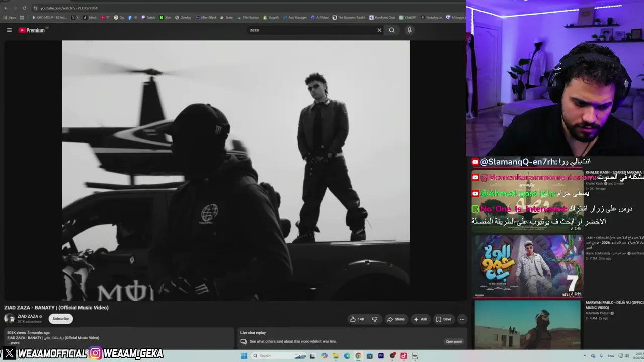Open the 'MARWAN PABLO - DÉJÀ VU' video title

click(x=614, y=305)
